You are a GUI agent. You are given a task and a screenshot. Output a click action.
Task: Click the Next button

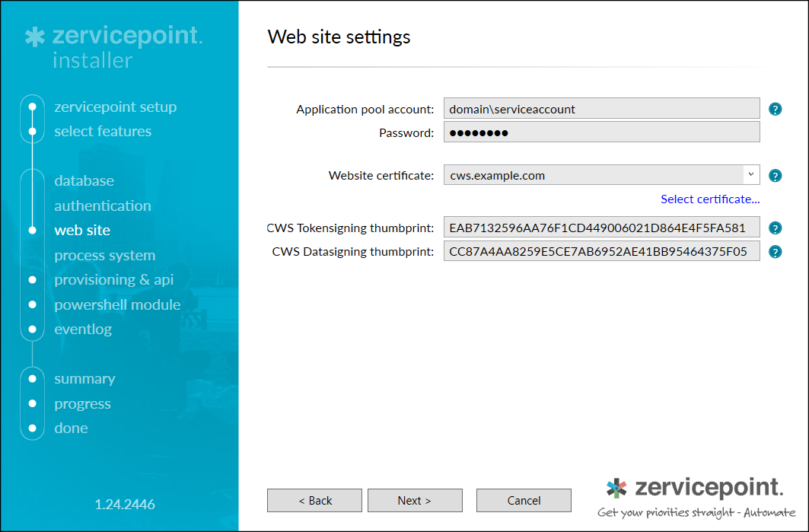pyautogui.click(x=415, y=500)
